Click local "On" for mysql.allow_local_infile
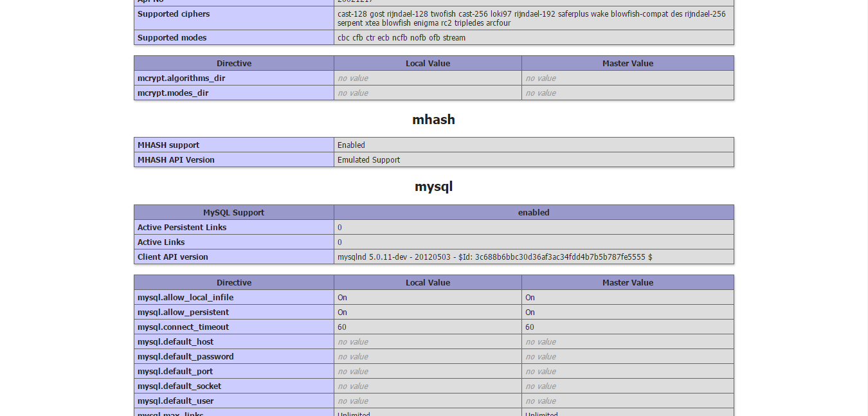This screenshot has width=868, height=416. click(342, 297)
